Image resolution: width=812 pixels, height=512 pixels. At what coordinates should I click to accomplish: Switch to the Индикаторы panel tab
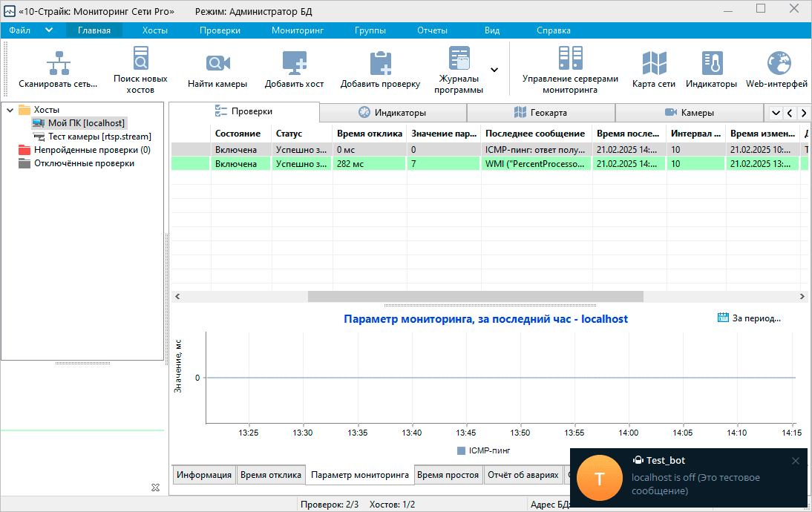point(393,112)
